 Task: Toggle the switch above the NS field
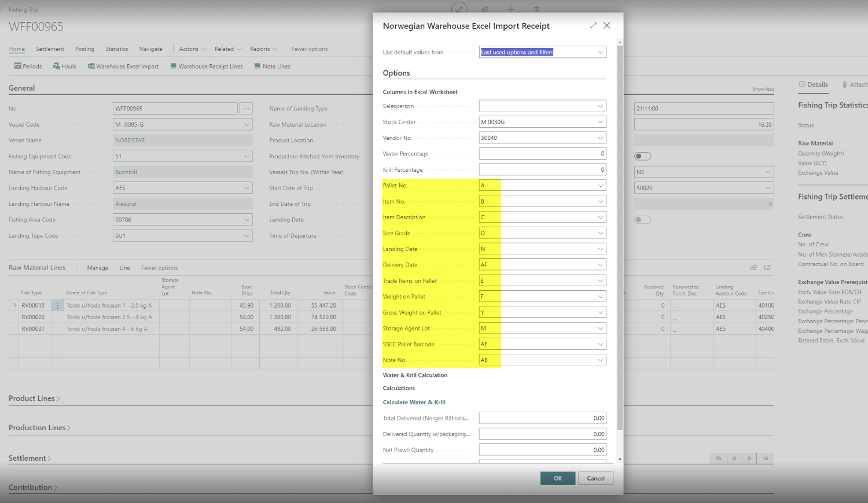click(x=642, y=156)
